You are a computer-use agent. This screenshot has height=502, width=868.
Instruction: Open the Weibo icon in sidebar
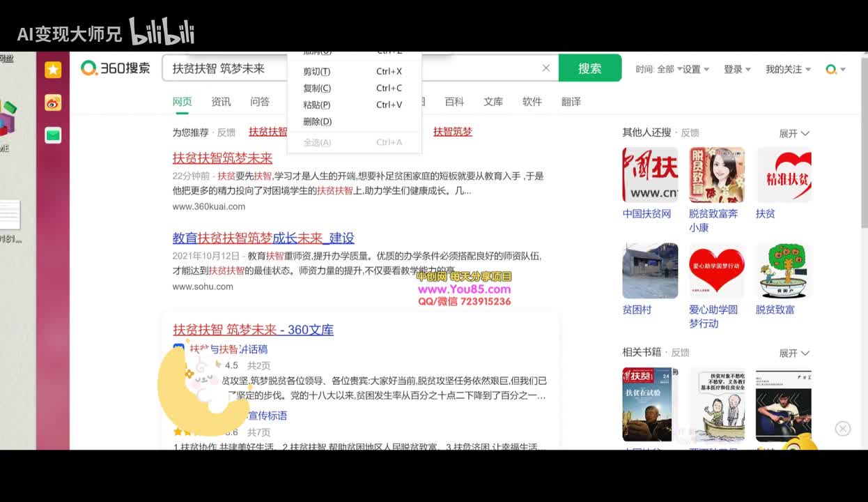point(53,102)
